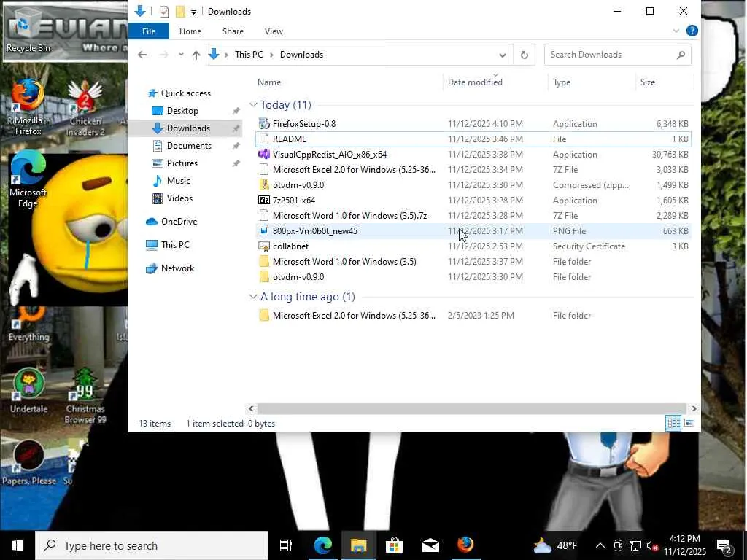Viewport: 747px width, 560px height.
Task: Sort by the Size column header
Action: [x=648, y=82]
